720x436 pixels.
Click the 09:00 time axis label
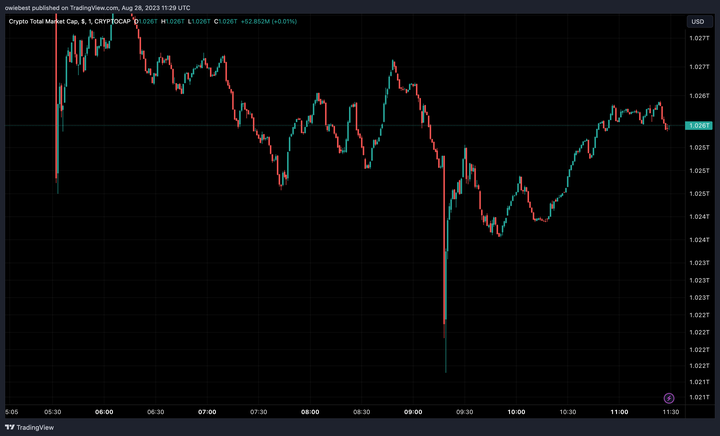tap(413, 412)
